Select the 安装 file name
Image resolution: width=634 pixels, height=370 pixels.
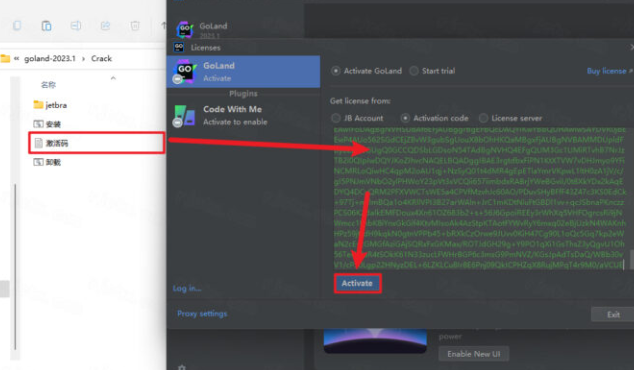pos(53,124)
